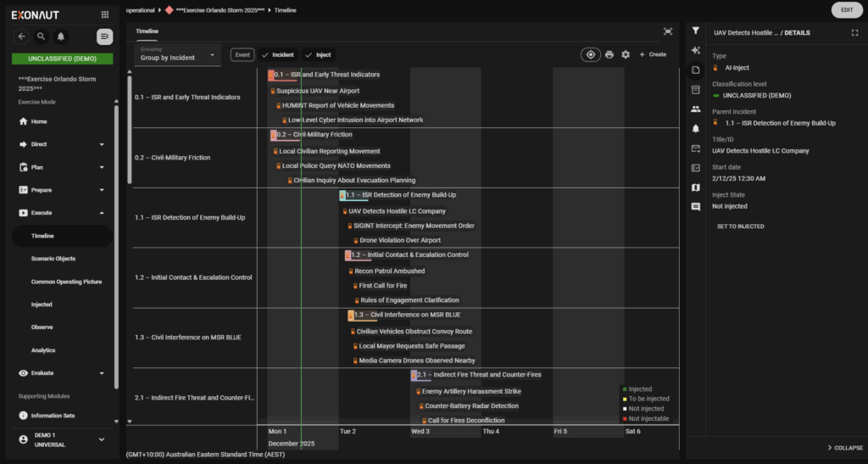Toggle the Event filter chip
The image size is (868, 464).
[242, 54]
